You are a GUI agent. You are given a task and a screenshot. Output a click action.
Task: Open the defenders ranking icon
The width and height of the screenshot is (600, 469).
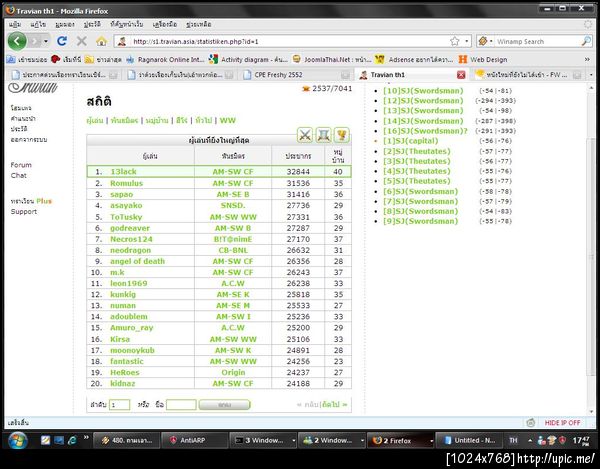(x=324, y=135)
